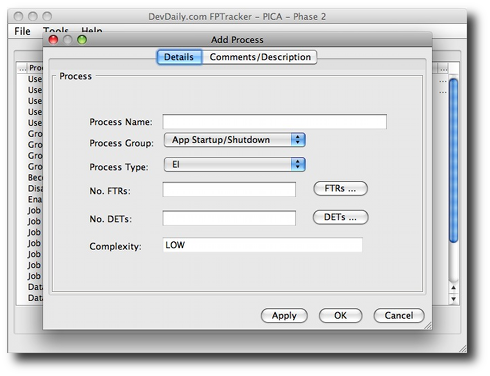Screen dimensions: 490x376
Task: Click the Cancel button
Action: click(x=399, y=315)
